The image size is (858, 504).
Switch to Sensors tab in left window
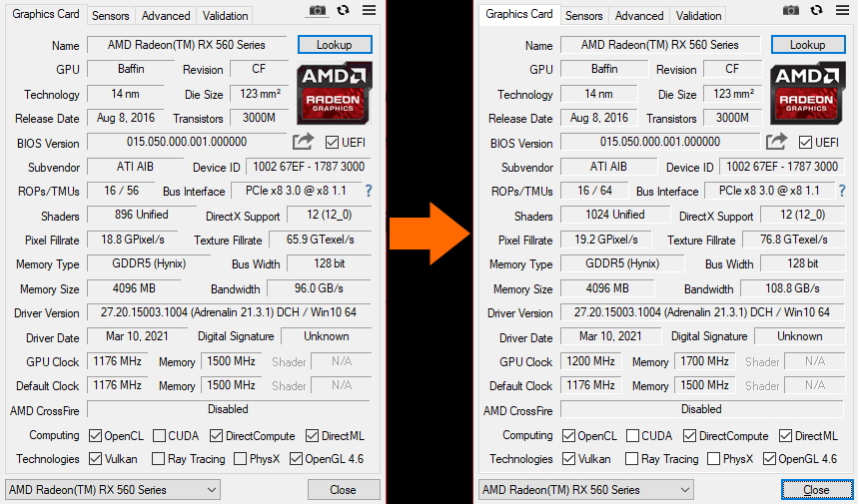point(111,16)
